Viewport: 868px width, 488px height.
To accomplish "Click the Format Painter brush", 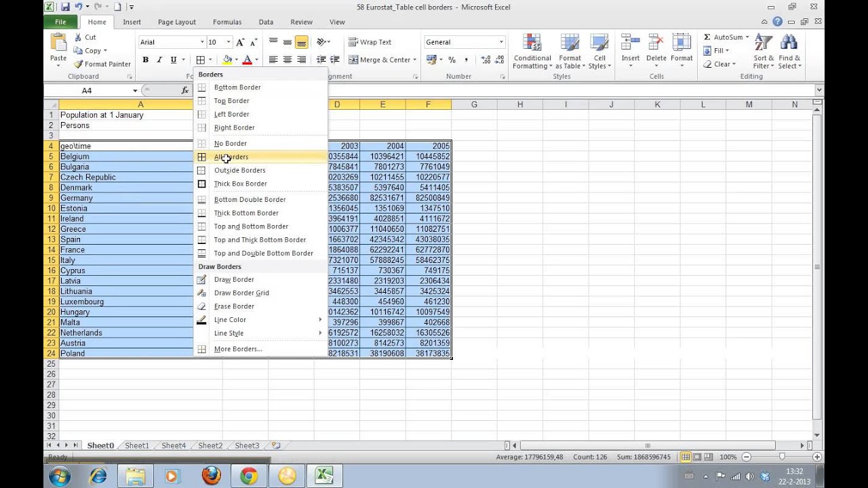I will point(78,64).
